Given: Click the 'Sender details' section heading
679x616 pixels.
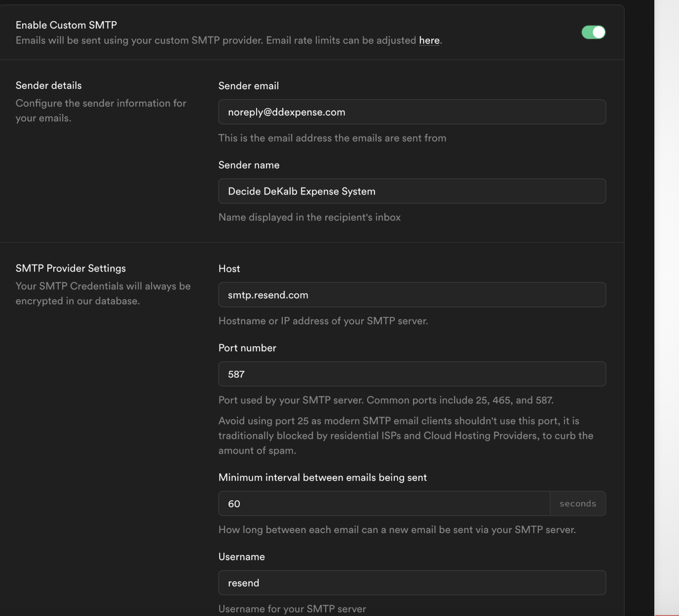Looking at the screenshot, I should 48,85.
